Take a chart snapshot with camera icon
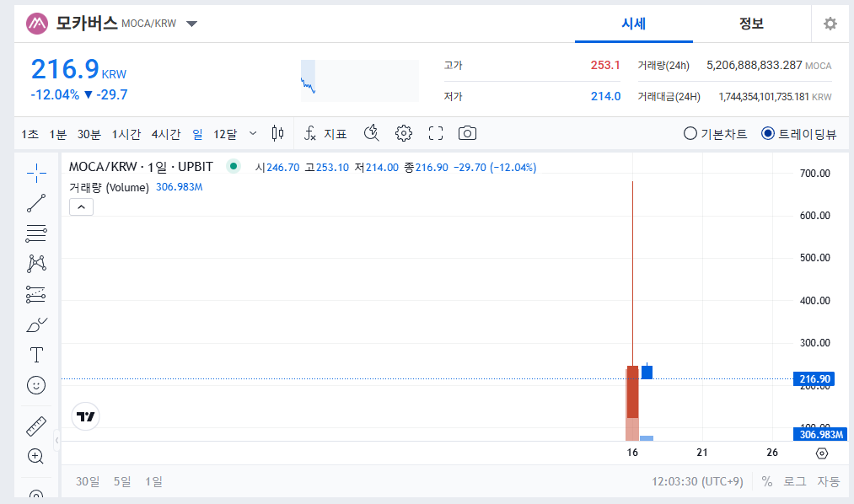Screen dimensions: 854x504 [x=467, y=133]
